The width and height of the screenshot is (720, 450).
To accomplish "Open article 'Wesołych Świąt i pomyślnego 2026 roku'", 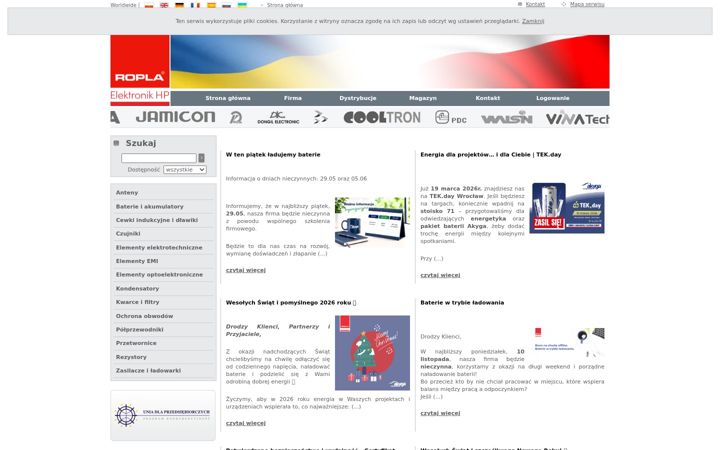I will (291, 303).
